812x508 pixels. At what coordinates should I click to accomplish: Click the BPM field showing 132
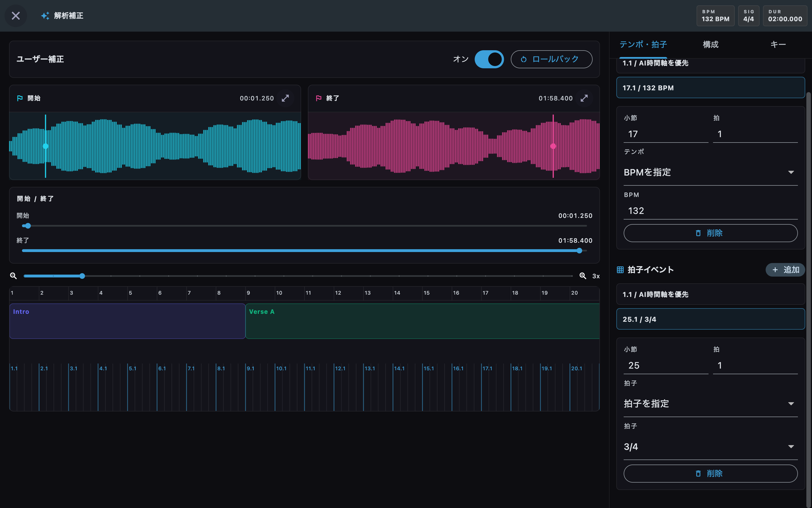710,211
